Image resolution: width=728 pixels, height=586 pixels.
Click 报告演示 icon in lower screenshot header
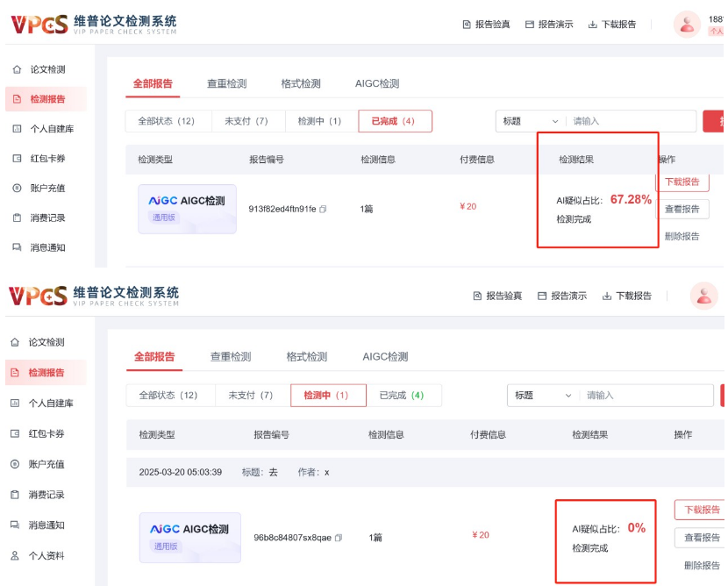point(542,296)
